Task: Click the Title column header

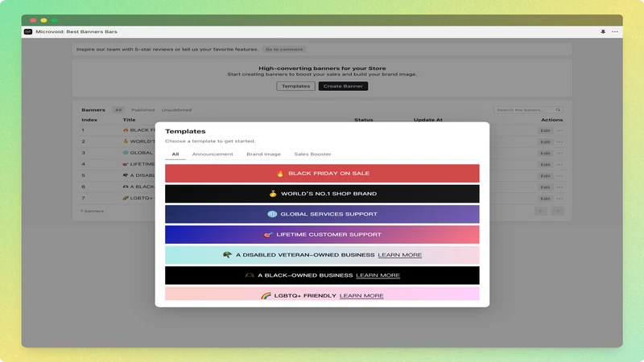Action: point(129,120)
